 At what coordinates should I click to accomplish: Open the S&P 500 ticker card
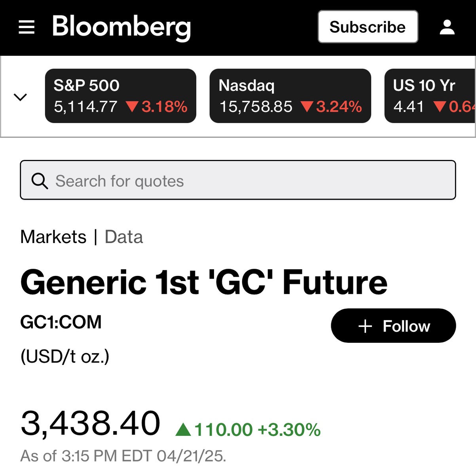[120, 96]
